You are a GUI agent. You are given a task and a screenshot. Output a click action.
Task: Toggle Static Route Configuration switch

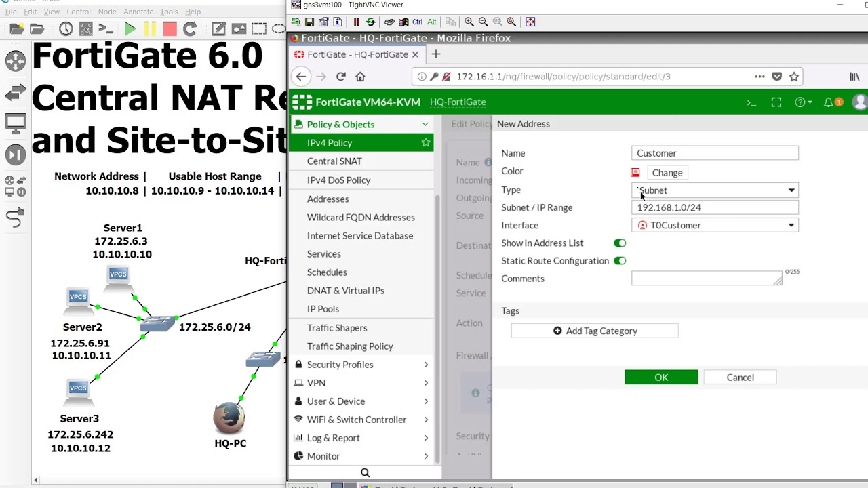pos(620,260)
